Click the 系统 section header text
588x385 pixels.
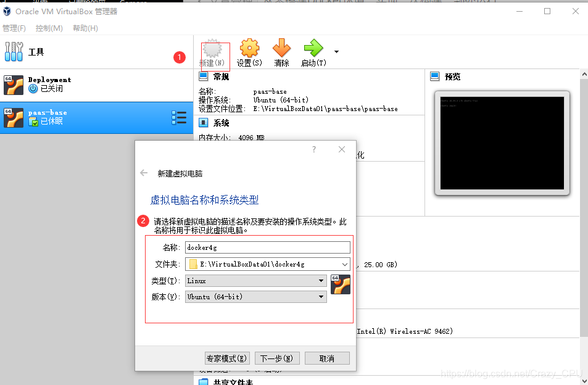tap(222, 123)
